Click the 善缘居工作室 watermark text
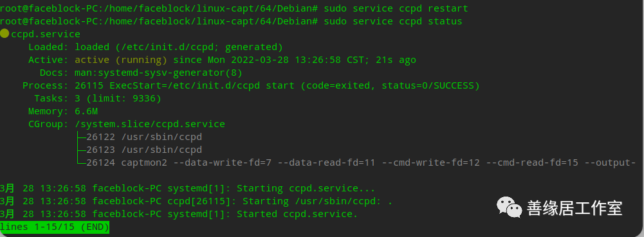The image size is (644, 237). [574, 208]
